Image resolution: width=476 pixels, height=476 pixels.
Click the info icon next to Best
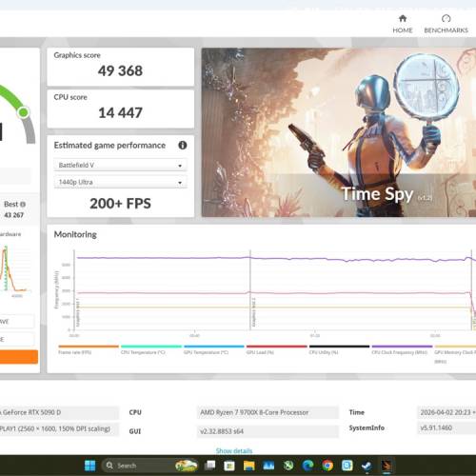pos(23,205)
